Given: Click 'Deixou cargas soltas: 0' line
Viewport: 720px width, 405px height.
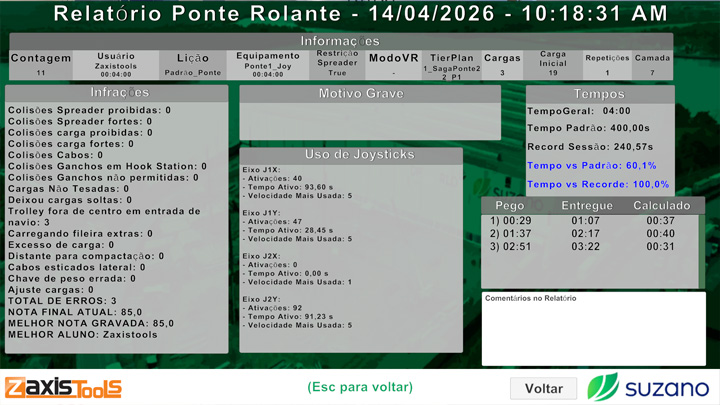Looking at the screenshot, I should [70, 200].
